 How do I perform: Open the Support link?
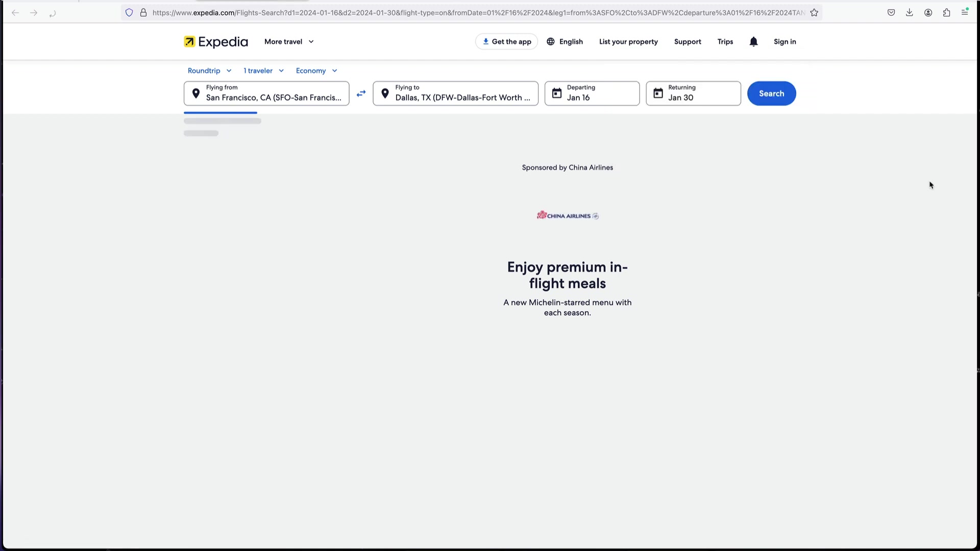pyautogui.click(x=688, y=42)
